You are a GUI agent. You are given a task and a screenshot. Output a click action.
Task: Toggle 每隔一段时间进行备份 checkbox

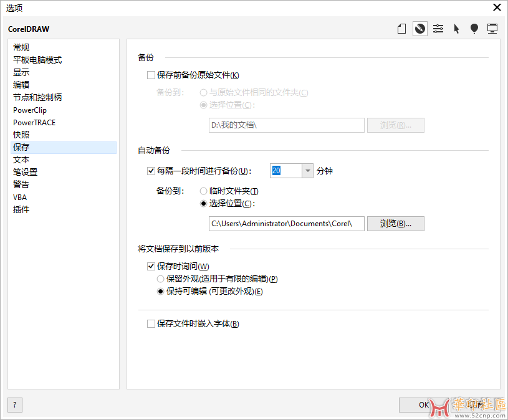pos(151,171)
